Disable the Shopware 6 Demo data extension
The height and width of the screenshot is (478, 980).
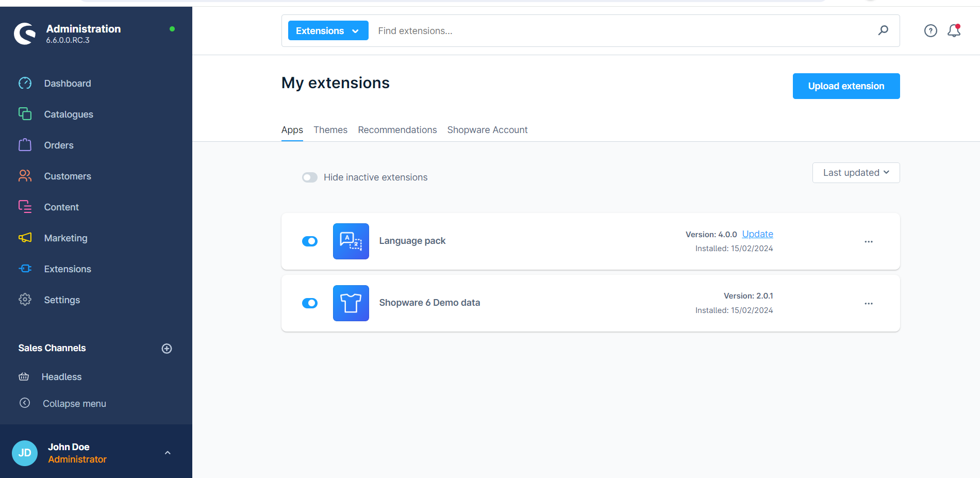click(310, 303)
